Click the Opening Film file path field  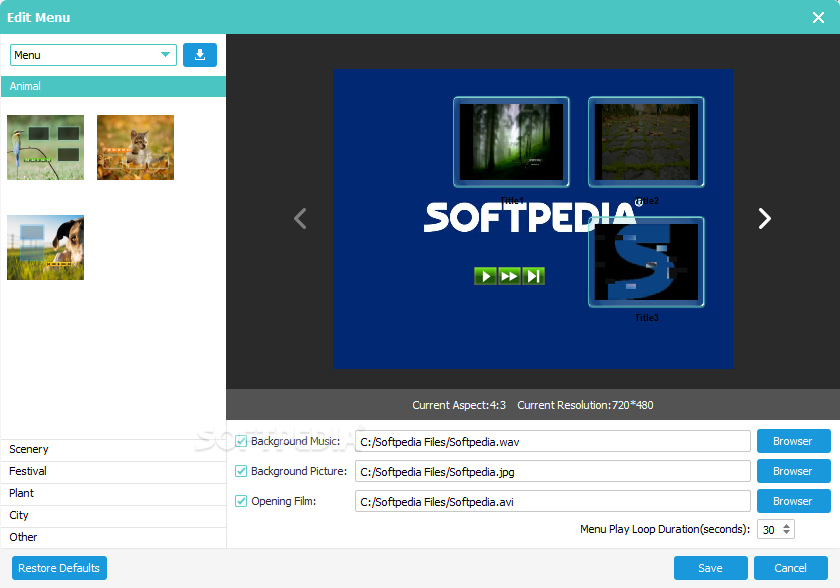click(x=552, y=501)
